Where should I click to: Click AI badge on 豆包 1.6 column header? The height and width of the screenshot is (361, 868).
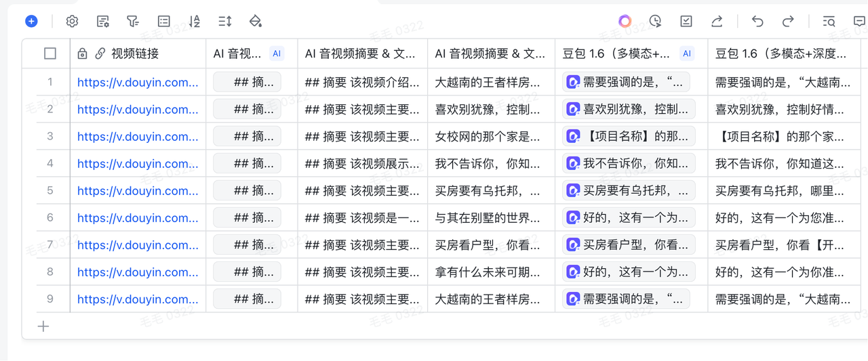pos(687,54)
